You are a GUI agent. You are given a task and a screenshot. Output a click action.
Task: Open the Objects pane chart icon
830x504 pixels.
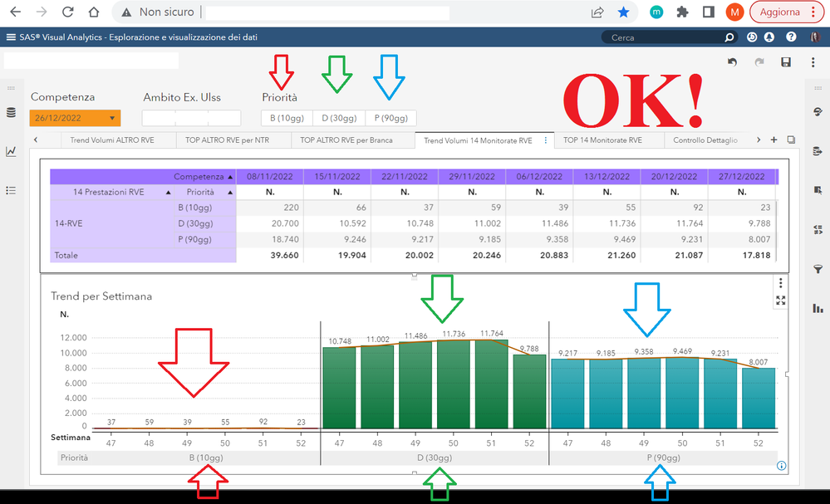click(x=11, y=151)
